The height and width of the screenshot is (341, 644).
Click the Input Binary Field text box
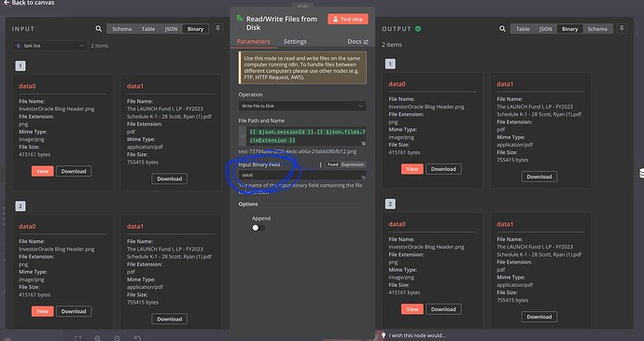point(302,175)
